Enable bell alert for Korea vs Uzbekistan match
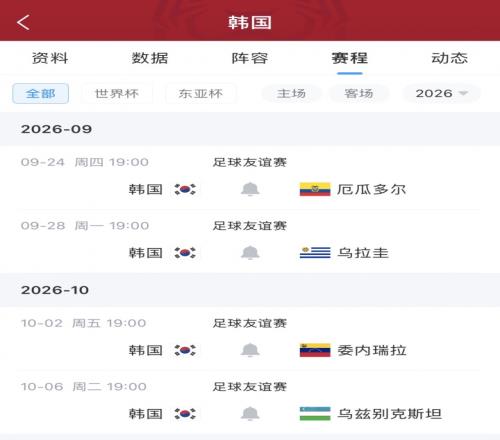 [250, 414]
